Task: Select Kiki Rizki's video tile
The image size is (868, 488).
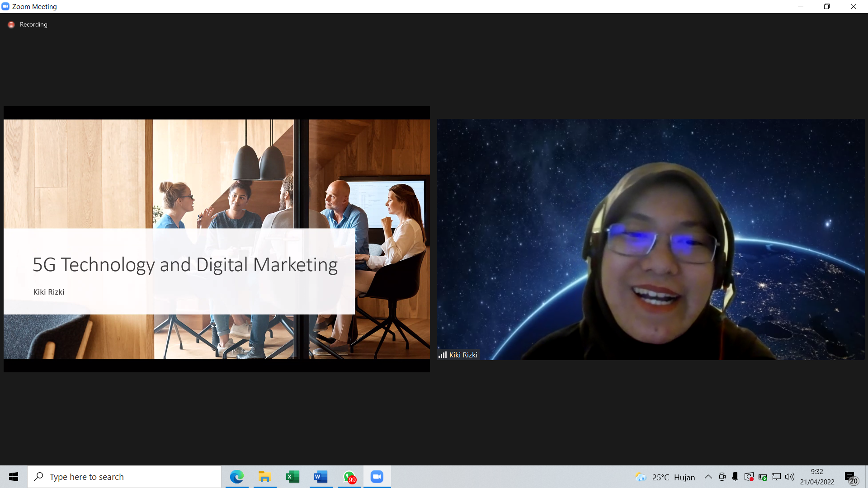Action: [x=650, y=239]
